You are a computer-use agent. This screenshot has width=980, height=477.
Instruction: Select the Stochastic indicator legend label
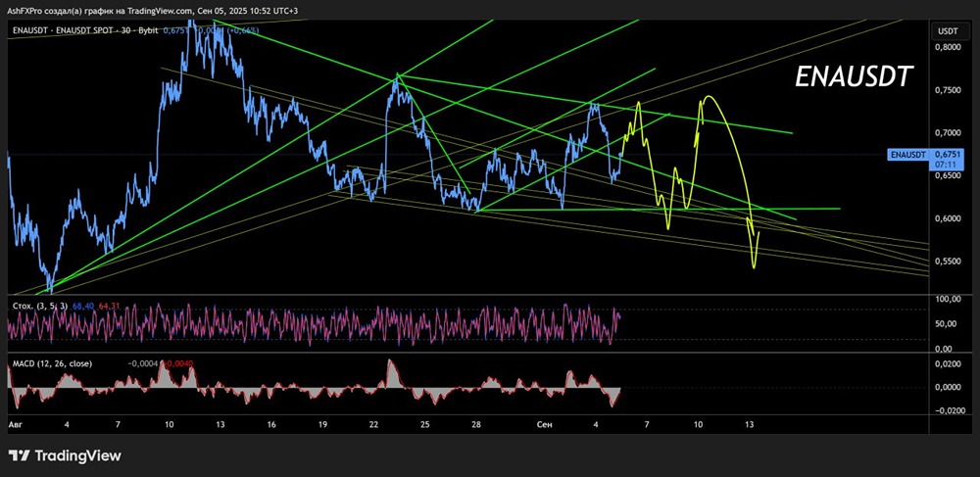click(40, 306)
